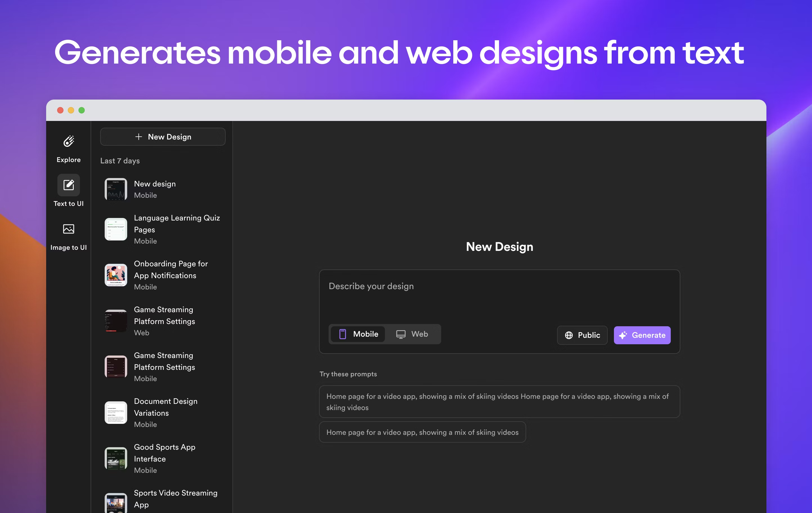
Task: Click the 'Try these prompts' label
Action: [348, 374]
